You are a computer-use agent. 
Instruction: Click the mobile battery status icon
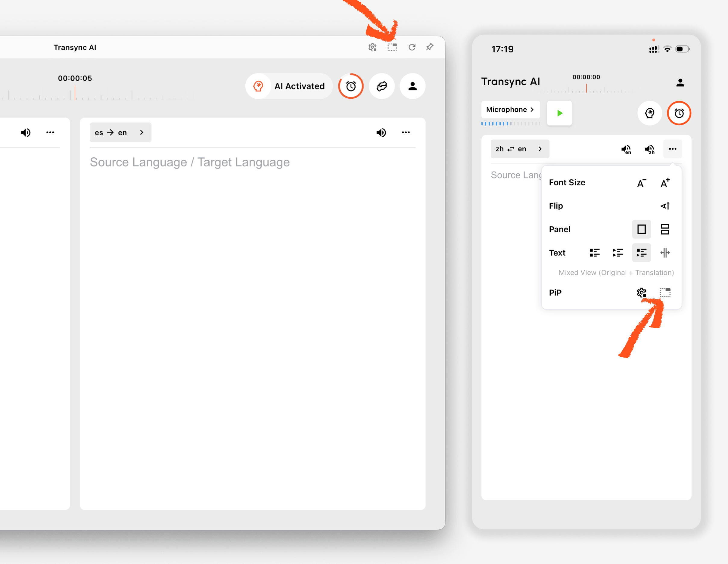pos(682,49)
